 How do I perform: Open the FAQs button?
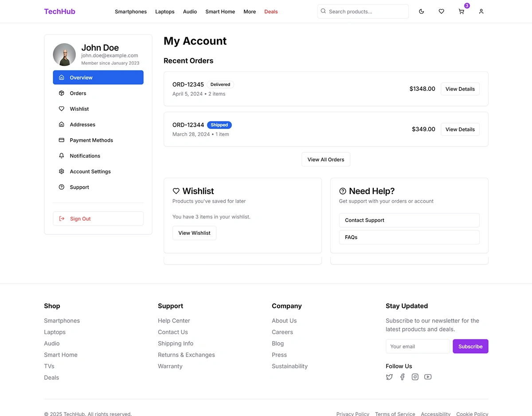click(409, 237)
